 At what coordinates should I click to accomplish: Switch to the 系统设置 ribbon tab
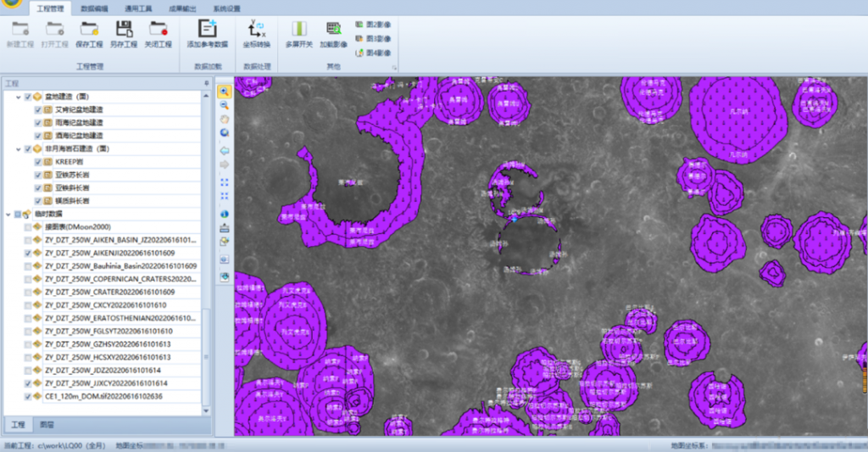227,8
